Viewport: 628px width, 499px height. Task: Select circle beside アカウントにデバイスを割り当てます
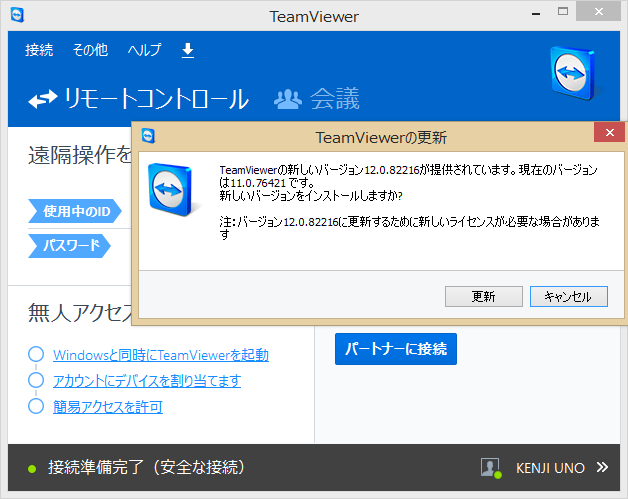[36, 380]
